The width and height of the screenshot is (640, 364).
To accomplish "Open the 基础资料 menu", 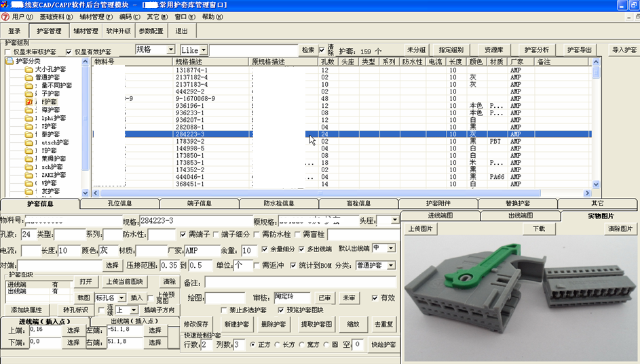I will click(x=56, y=17).
